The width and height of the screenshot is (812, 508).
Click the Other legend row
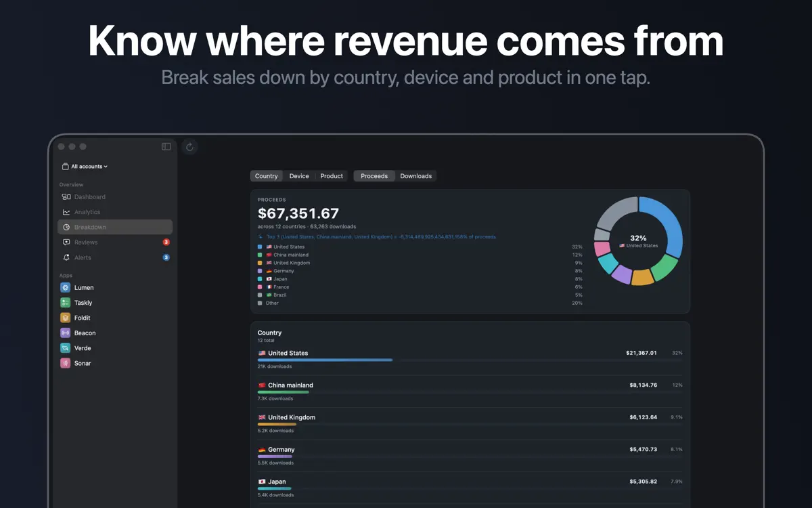tap(420, 303)
